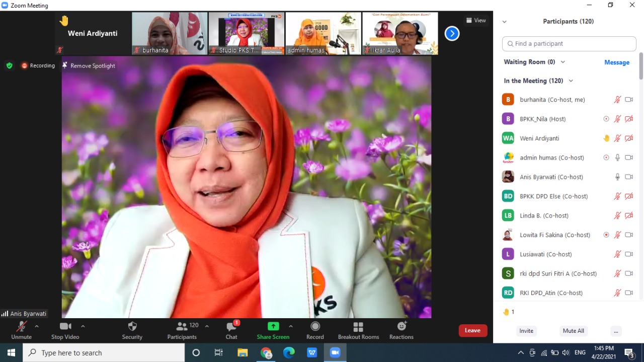Image resolution: width=644 pixels, height=362 pixels.
Task: Expand audio options arrow beside Unmute
Action: click(37, 326)
